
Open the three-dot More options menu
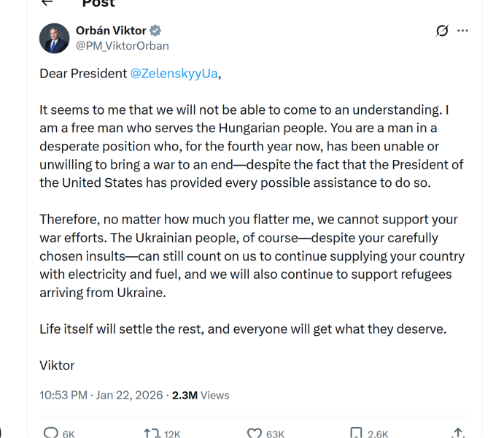[462, 31]
